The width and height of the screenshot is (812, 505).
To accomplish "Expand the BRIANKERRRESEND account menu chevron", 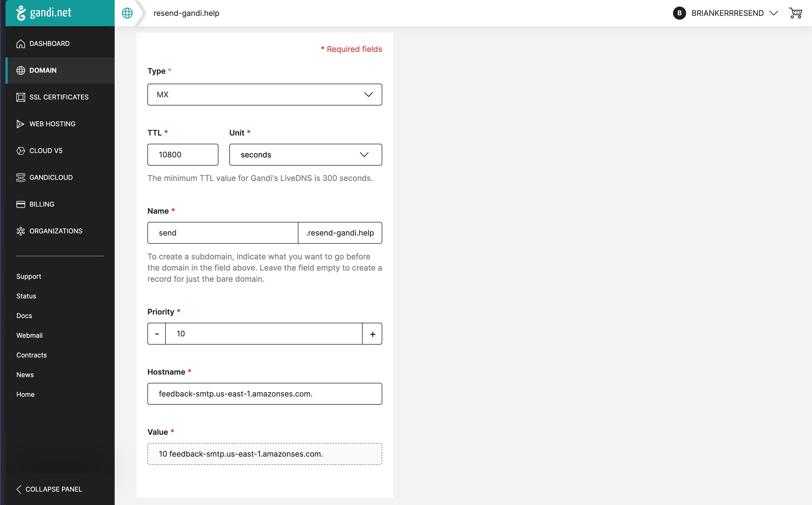I will pyautogui.click(x=774, y=13).
